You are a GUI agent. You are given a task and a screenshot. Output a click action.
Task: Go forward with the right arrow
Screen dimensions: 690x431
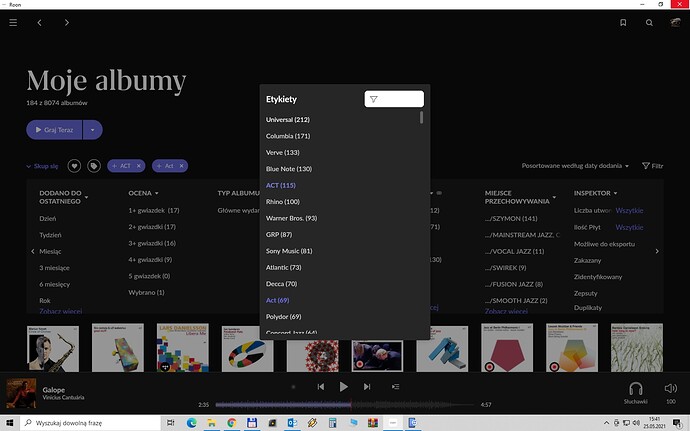click(x=66, y=22)
